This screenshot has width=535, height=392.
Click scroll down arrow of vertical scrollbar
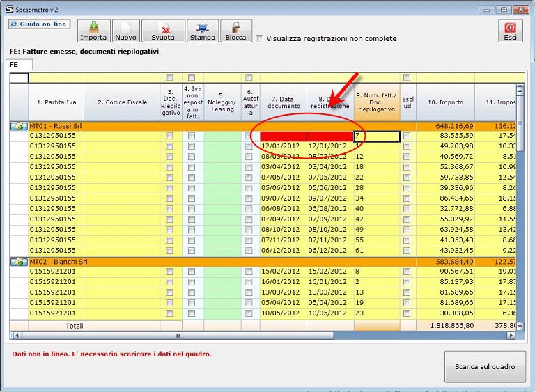click(520, 326)
